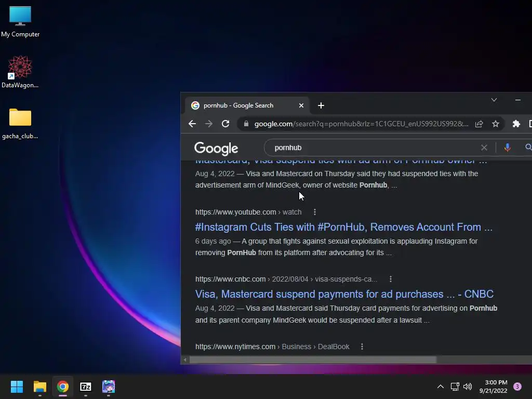Click the share page icon in address bar
The image size is (532, 399).
click(478, 124)
